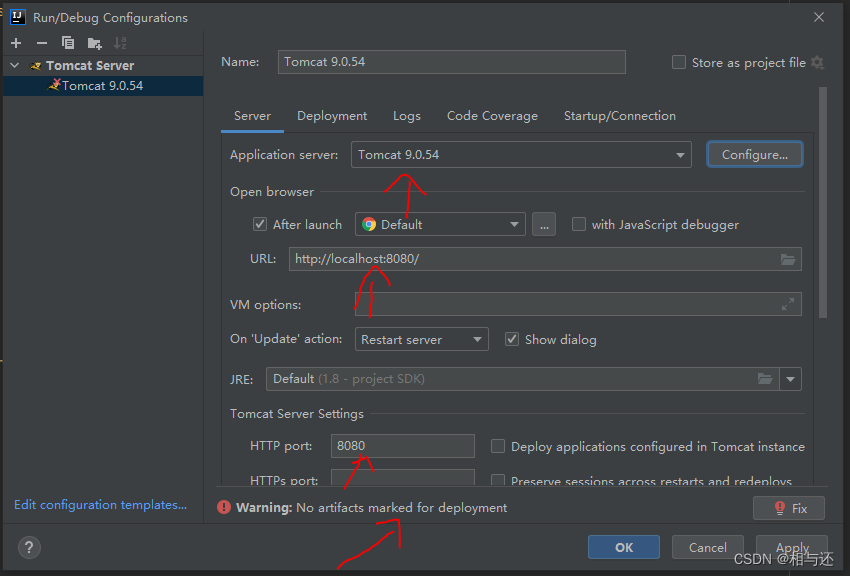Open the help question mark

29,547
